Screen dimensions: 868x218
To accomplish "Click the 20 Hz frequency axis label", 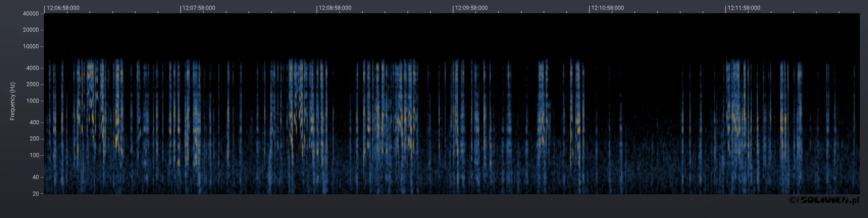I will click(36, 194).
